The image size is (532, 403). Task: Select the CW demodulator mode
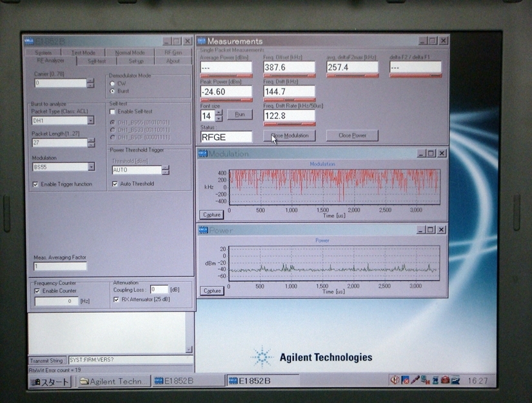tap(112, 83)
